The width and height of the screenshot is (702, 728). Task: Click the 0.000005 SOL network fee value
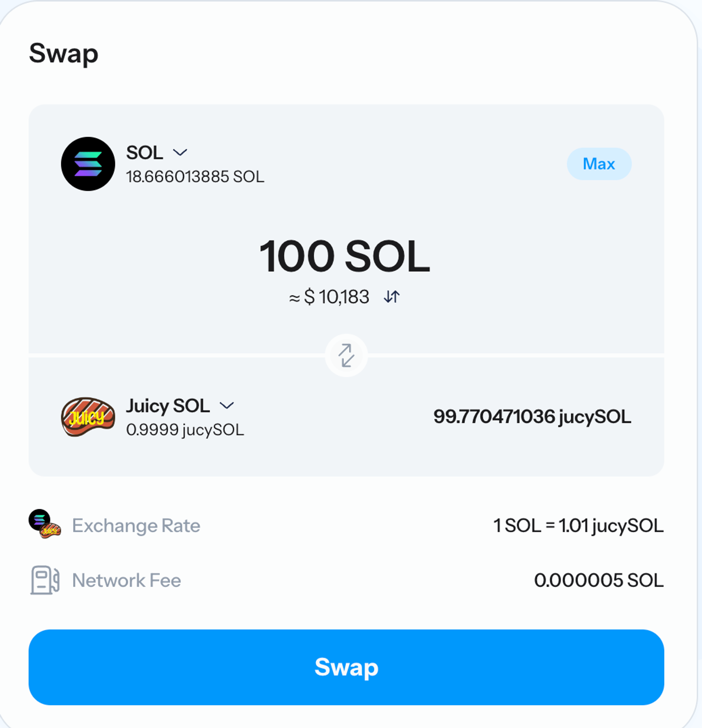[598, 580]
